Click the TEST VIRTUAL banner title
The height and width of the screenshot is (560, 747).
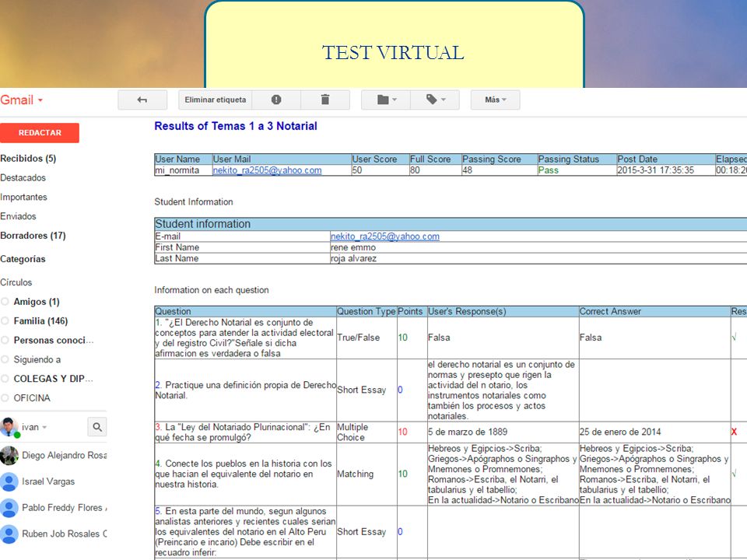[393, 52]
